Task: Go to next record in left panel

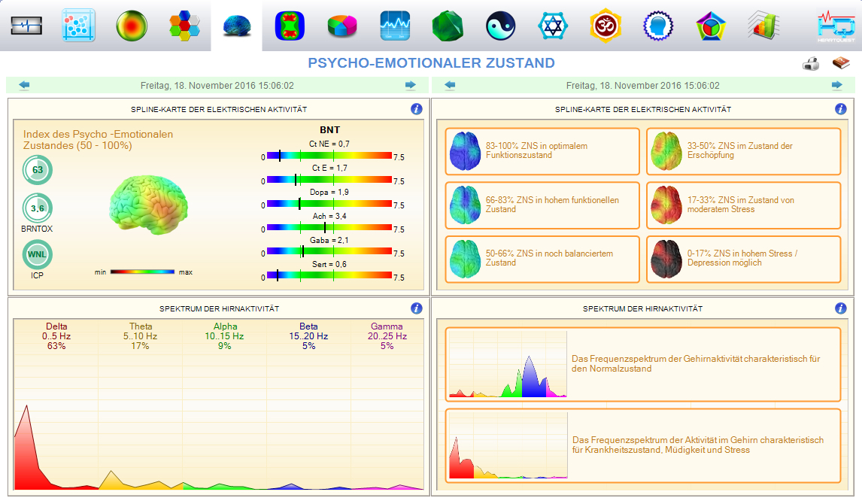Action: [411, 86]
